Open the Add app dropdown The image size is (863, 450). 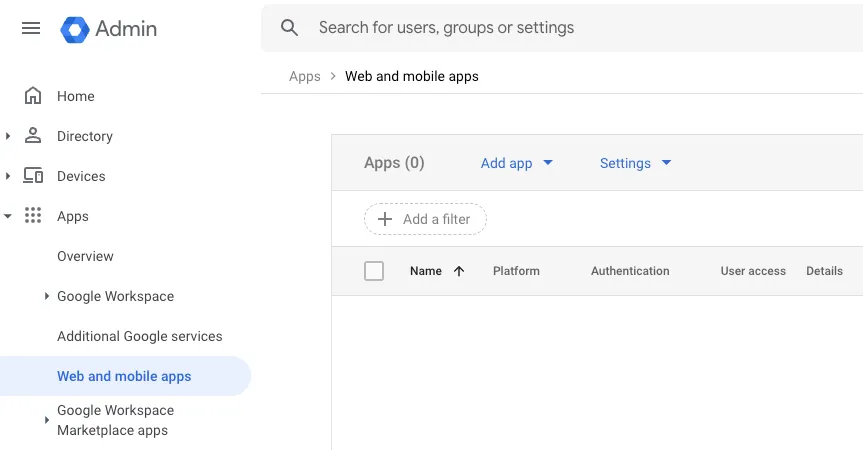pos(517,163)
